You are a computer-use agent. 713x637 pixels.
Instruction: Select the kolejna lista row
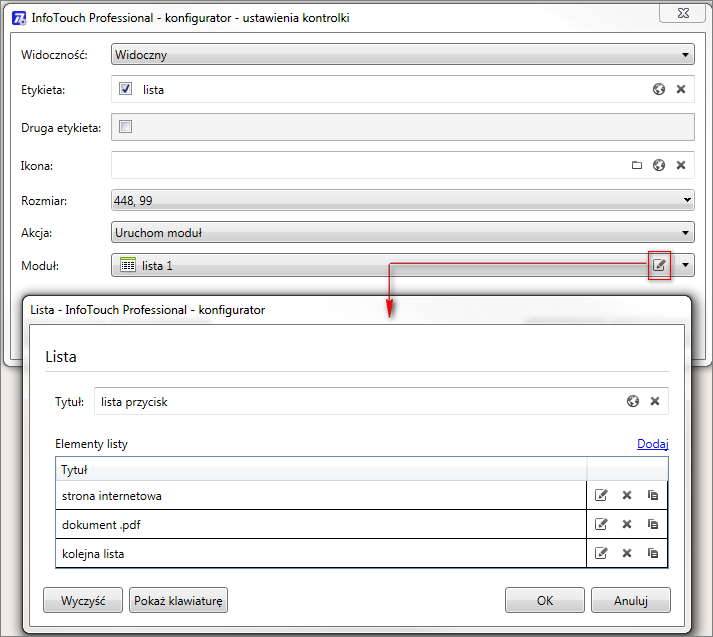[x=321, y=553]
